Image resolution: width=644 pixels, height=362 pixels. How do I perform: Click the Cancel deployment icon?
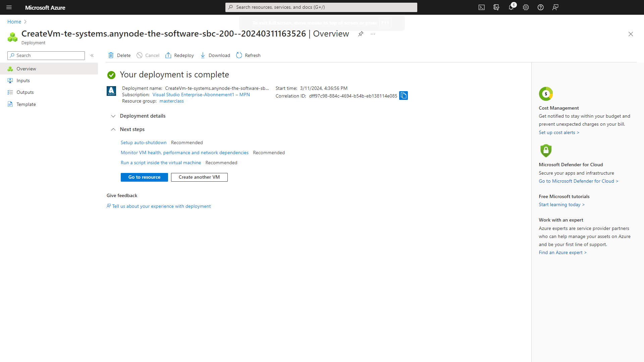pos(140,55)
